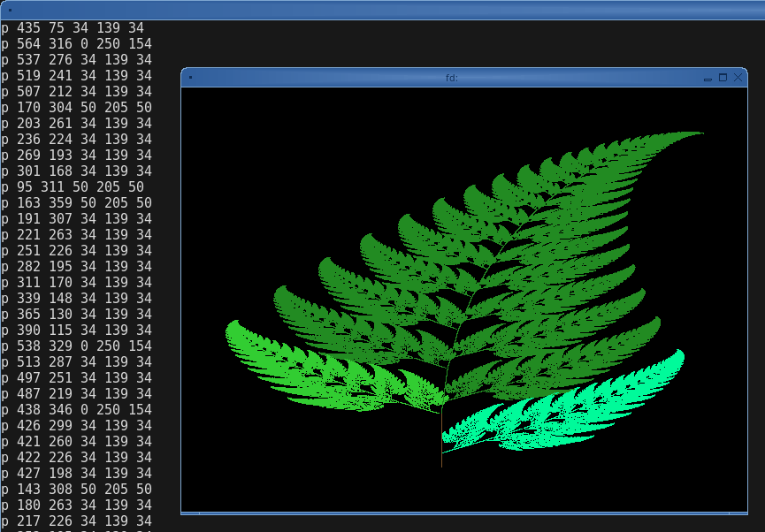765x532 pixels.
Task: Click output line 'p 438 346 0 250 154'
Action: pyautogui.click(x=77, y=410)
